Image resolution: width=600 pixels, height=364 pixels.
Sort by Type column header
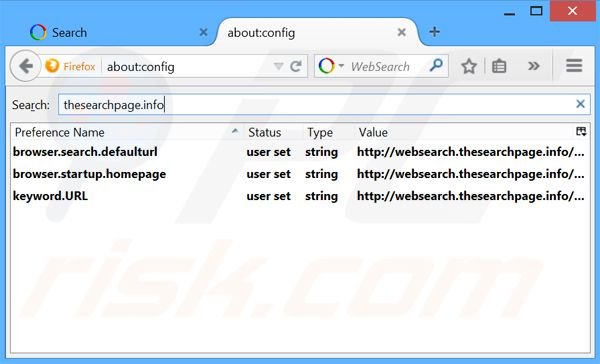click(329, 132)
